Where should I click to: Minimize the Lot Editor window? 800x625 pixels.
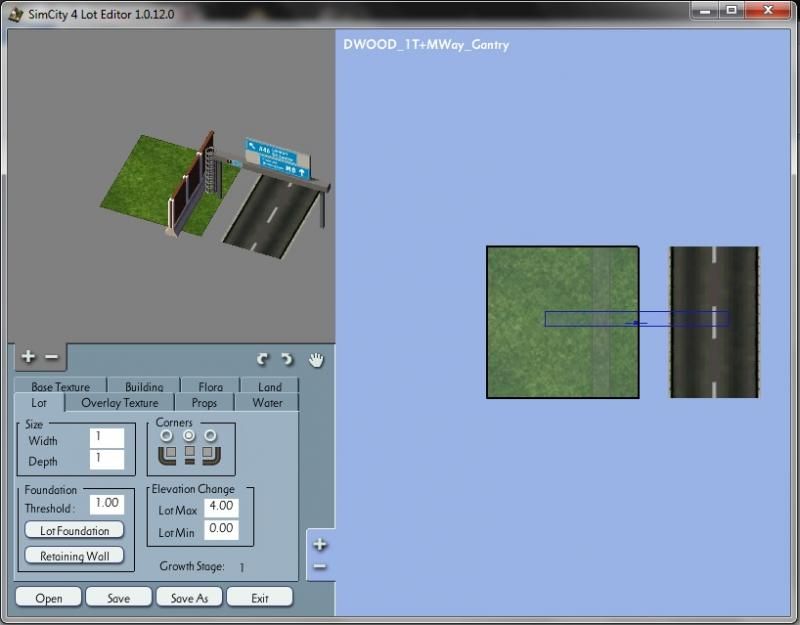pos(705,10)
